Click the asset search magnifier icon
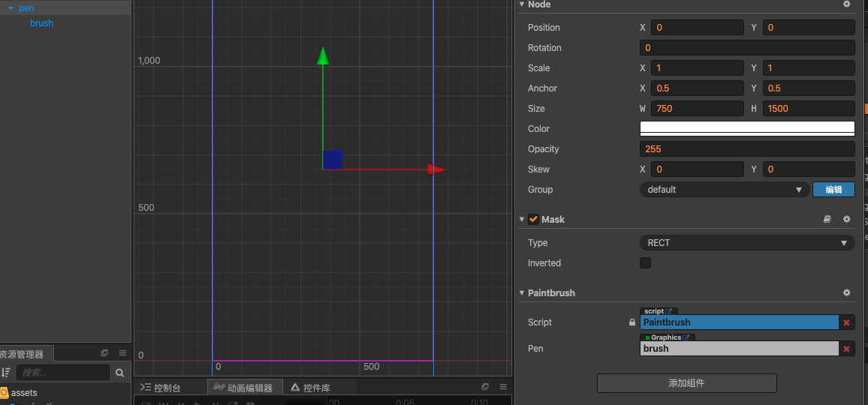This screenshot has width=868, height=405. click(119, 373)
